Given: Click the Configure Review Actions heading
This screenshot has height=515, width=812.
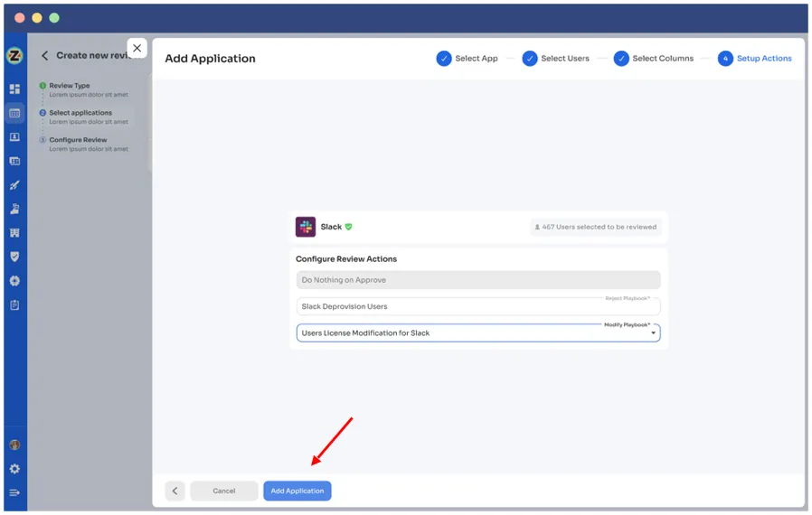Looking at the screenshot, I should (x=346, y=259).
